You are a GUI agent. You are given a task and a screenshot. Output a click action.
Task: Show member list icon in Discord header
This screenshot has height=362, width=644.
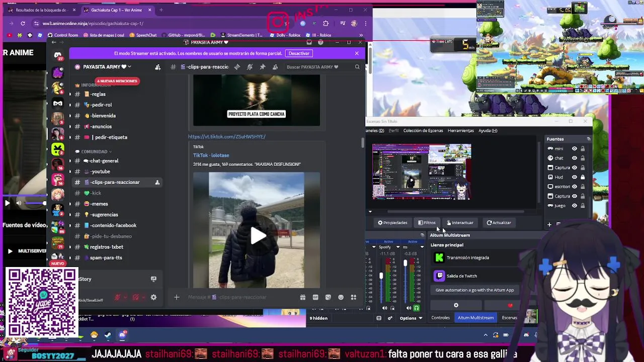(275, 67)
